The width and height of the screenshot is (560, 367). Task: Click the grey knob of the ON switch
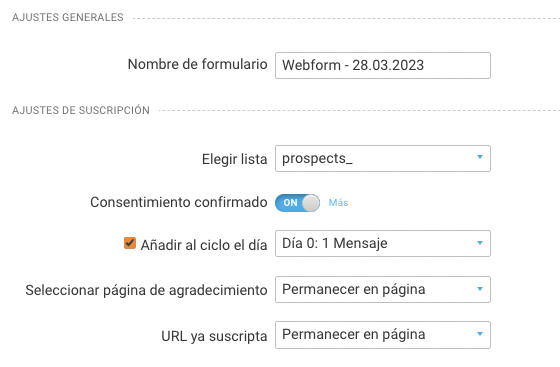[x=311, y=203]
